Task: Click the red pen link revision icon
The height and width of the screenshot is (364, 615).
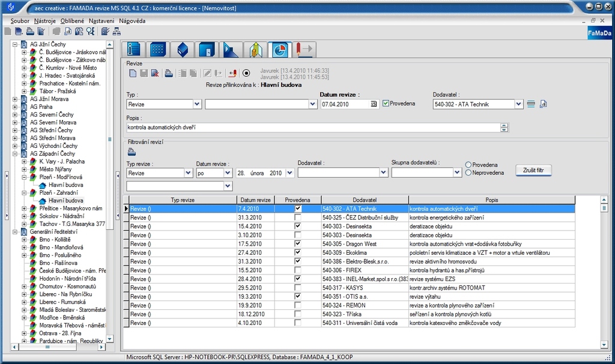Action: tap(232, 73)
